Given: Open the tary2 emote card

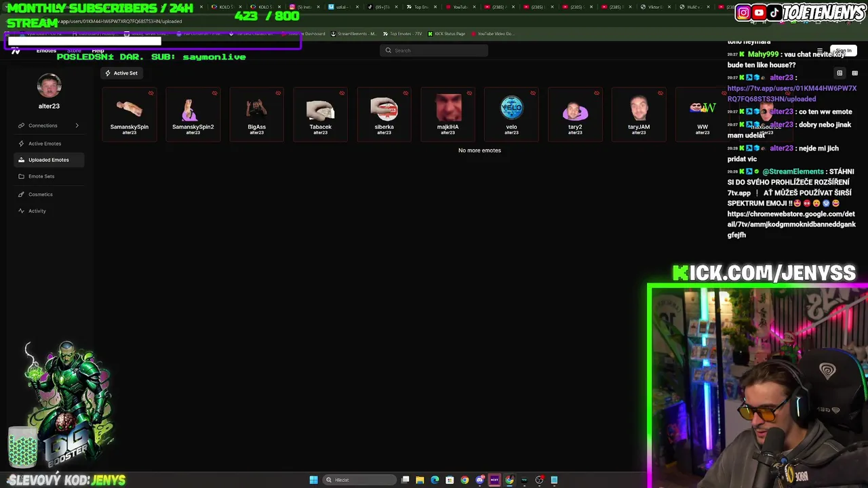Looking at the screenshot, I should pyautogui.click(x=575, y=114).
